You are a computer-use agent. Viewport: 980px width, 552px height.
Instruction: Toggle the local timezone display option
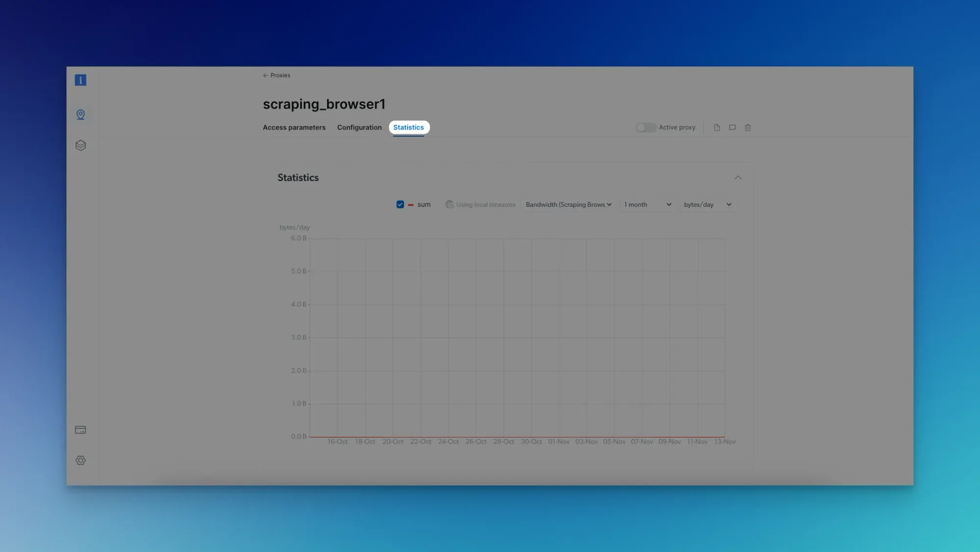point(479,204)
